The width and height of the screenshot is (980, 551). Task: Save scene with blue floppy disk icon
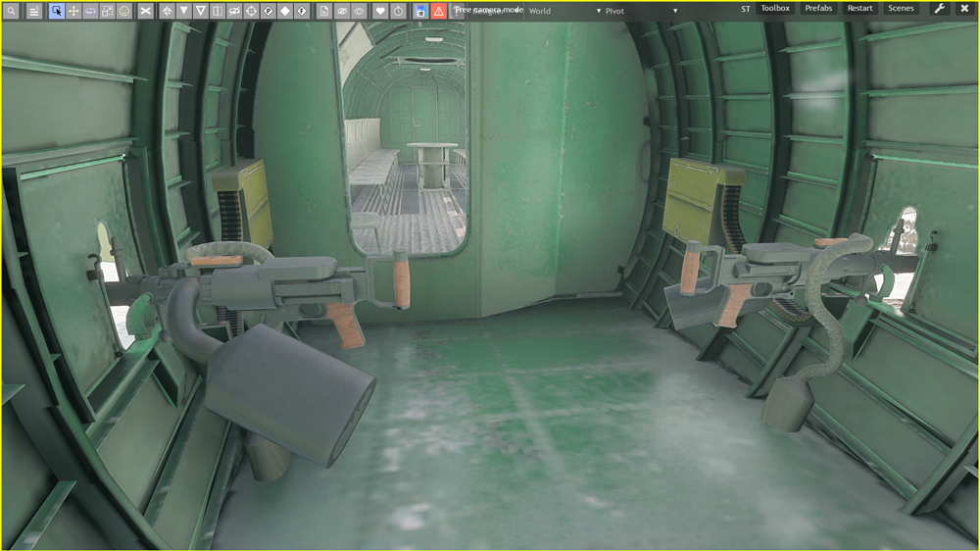tap(420, 11)
